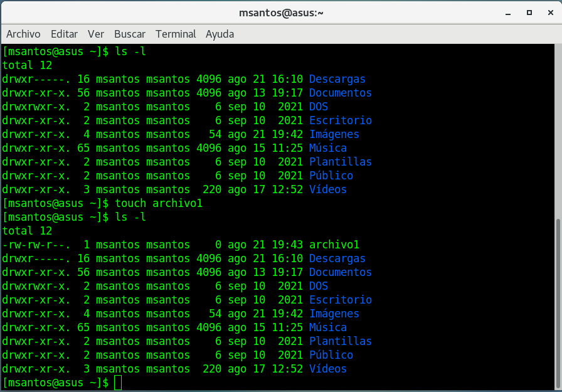This screenshot has height=392, width=562.
Task: Click the archivo1 filename in the listing
Action: [x=334, y=245]
